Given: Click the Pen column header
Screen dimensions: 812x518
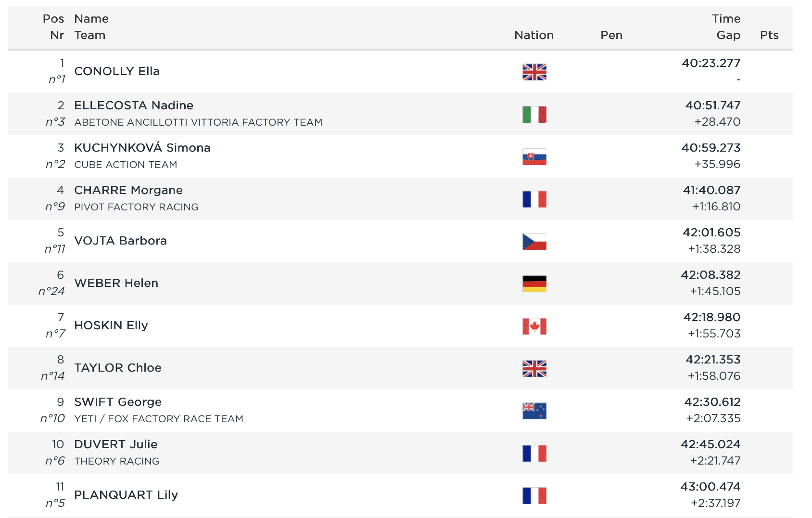Looking at the screenshot, I should point(611,35).
